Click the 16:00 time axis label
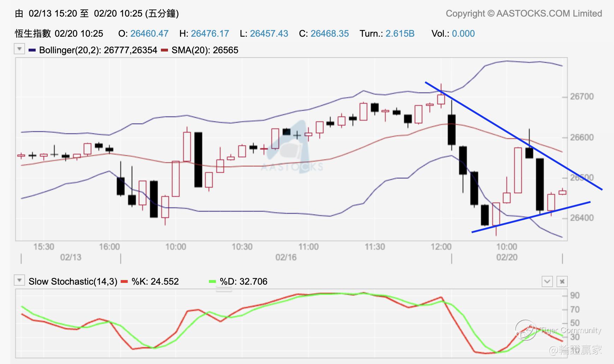 tap(109, 247)
